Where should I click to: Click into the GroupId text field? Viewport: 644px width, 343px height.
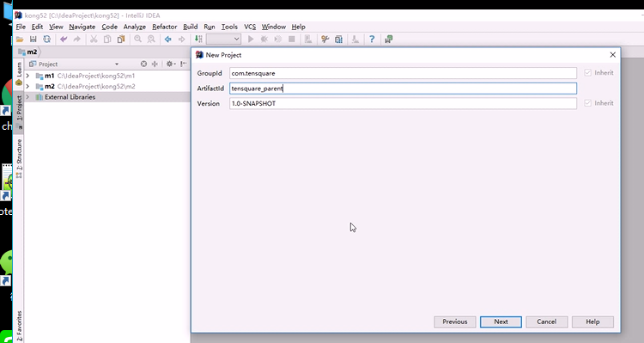click(x=403, y=73)
